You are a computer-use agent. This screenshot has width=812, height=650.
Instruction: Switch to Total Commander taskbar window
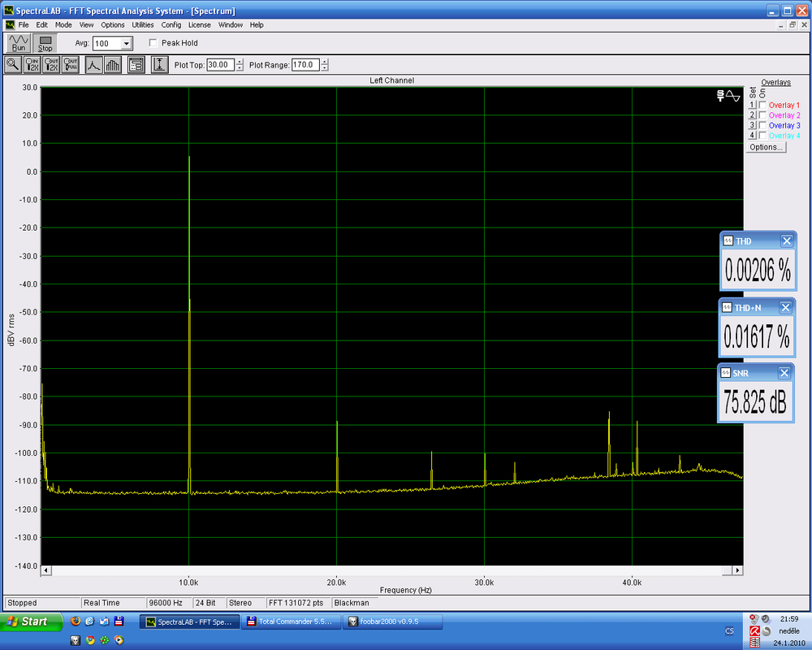click(x=290, y=622)
